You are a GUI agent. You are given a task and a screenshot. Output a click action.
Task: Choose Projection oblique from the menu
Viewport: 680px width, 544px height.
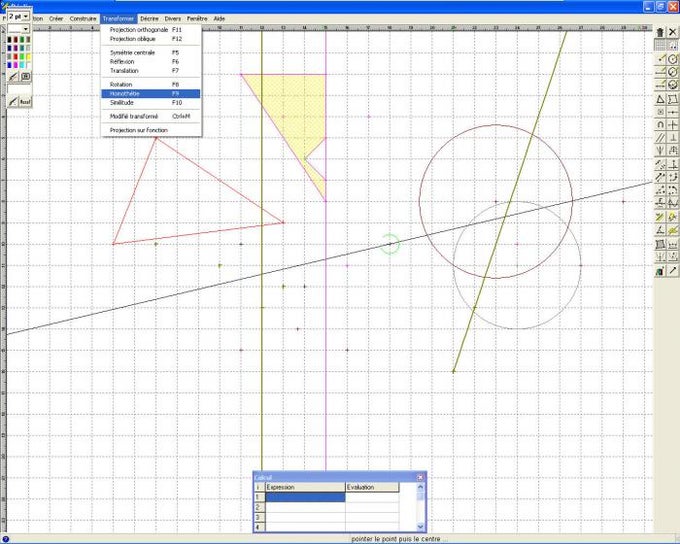click(150, 39)
